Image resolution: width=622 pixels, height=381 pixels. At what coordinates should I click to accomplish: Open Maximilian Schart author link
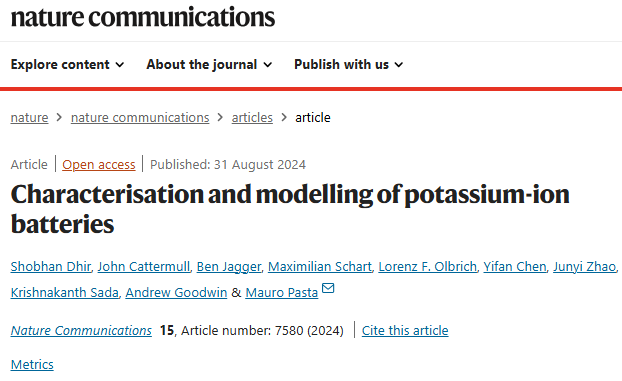[320, 266]
